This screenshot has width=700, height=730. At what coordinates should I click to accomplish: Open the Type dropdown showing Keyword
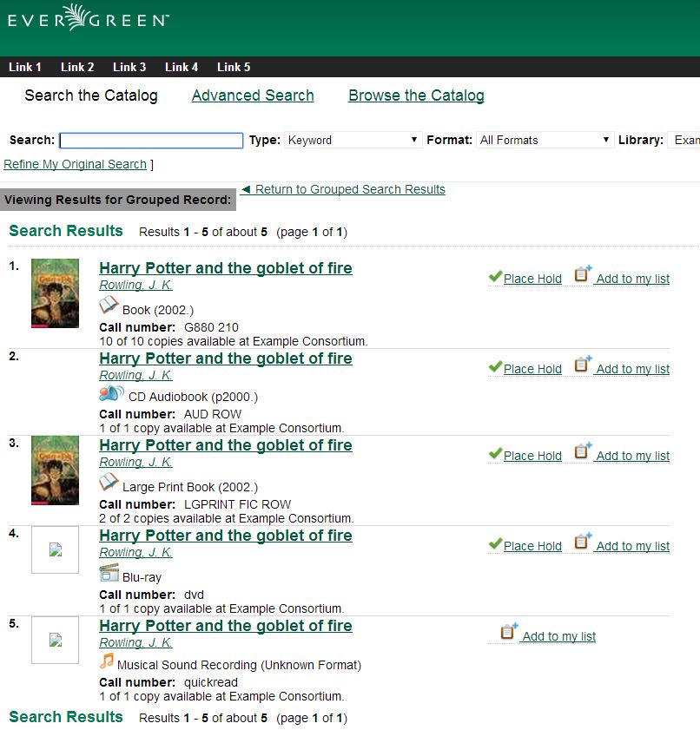tap(352, 139)
